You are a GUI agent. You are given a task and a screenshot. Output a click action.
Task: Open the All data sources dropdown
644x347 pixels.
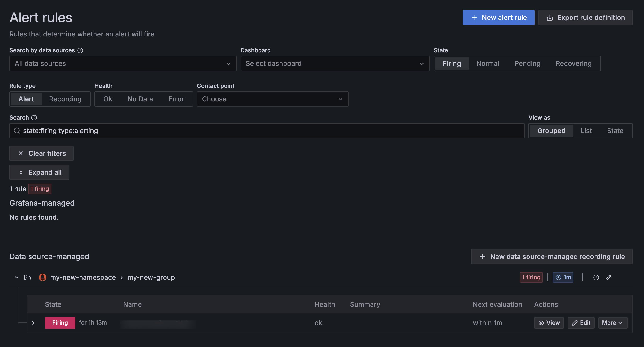coord(123,63)
